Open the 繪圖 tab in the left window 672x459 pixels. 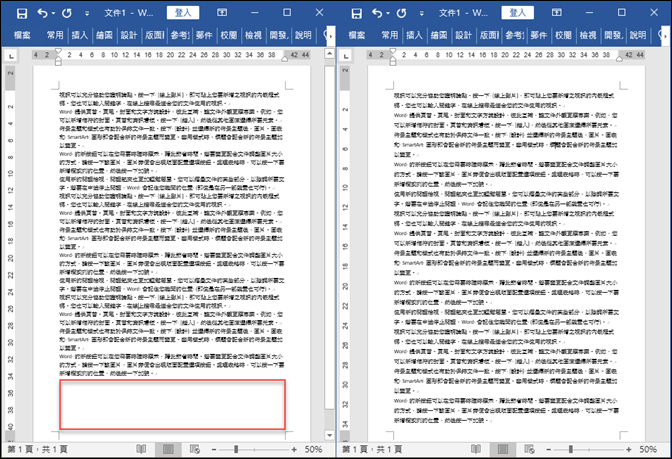coord(104,35)
